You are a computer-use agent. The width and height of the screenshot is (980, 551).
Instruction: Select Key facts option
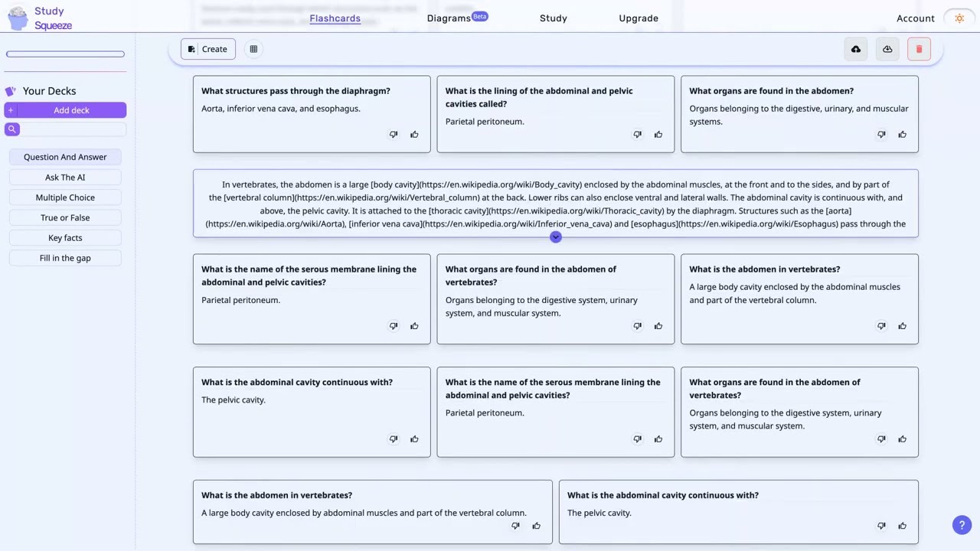coord(65,238)
